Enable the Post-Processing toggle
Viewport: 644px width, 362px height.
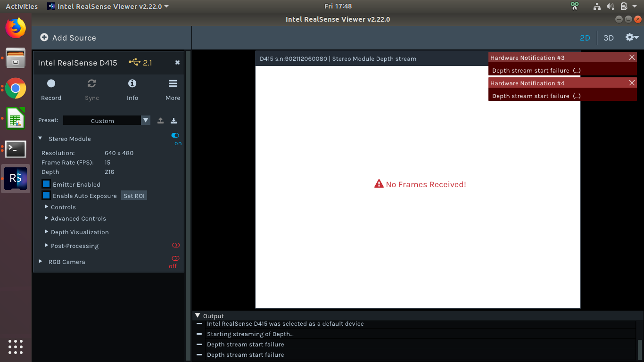(x=176, y=245)
